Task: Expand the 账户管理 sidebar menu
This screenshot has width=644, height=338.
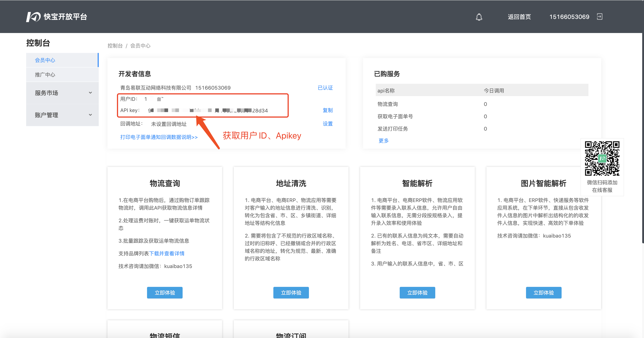Action: (x=62, y=115)
